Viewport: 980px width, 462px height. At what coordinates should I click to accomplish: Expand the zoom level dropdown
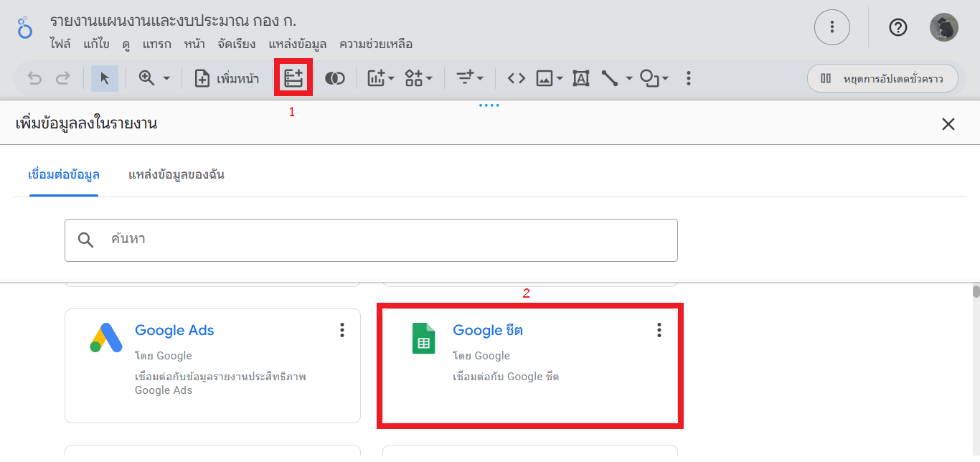pyautogui.click(x=166, y=79)
